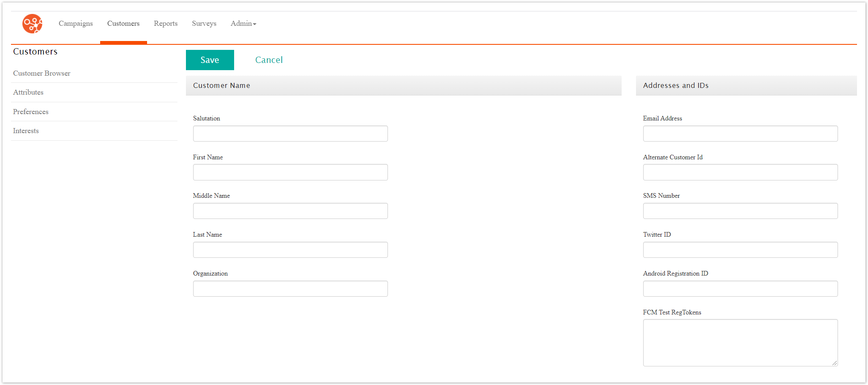868x385 pixels.
Task: Click the Customer Name section header
Action: click(404, 85)
